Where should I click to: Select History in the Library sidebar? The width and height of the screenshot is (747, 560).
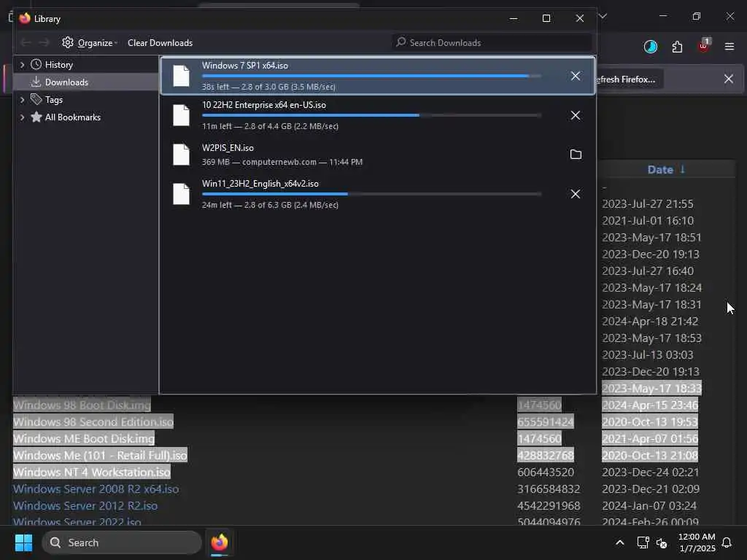58,65
